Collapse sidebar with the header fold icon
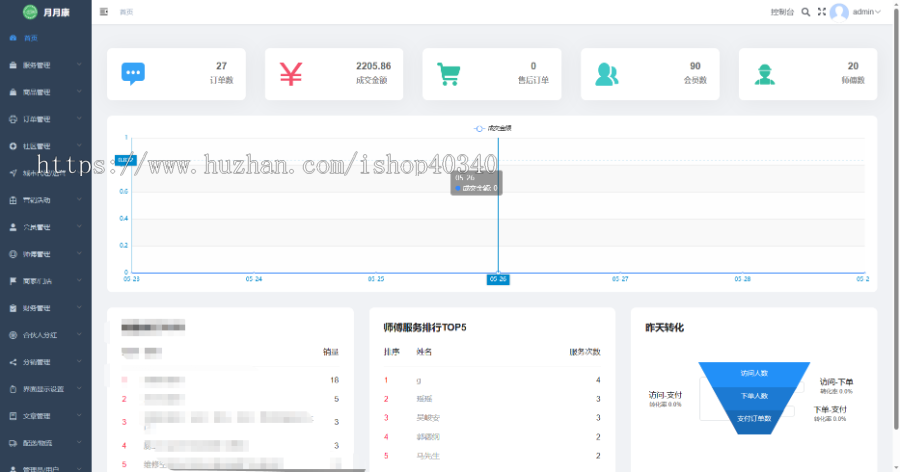This screenshot has height=472, width=900. point(104,11)
